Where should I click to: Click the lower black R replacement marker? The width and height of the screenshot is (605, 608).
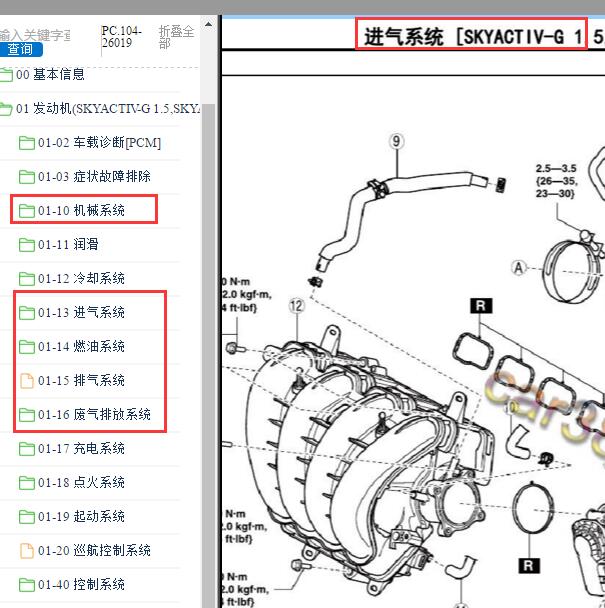(529, 565)
